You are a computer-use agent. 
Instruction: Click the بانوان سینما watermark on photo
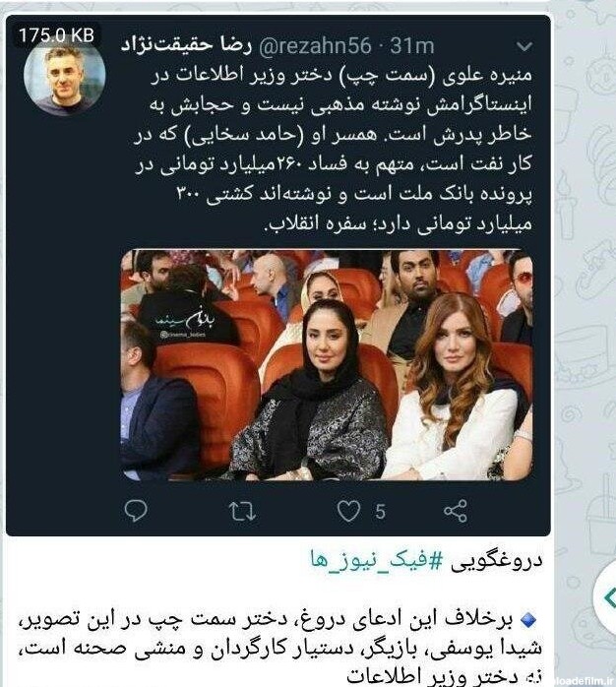(186, 323)
